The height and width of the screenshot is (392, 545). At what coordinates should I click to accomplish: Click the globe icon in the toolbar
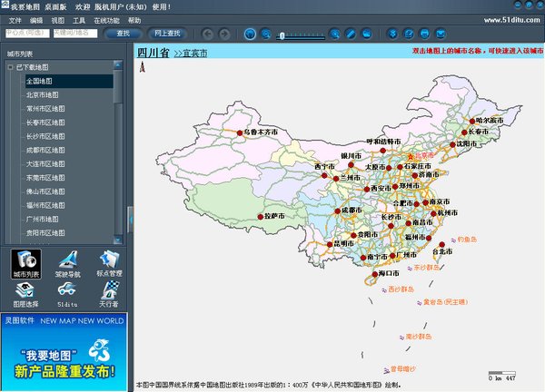point(251,34)
